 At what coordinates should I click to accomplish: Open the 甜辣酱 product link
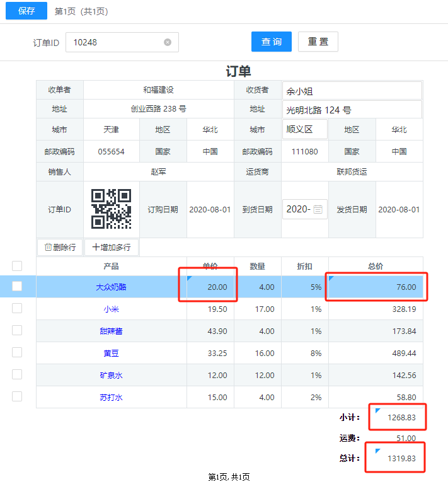[x=112, y=331]
